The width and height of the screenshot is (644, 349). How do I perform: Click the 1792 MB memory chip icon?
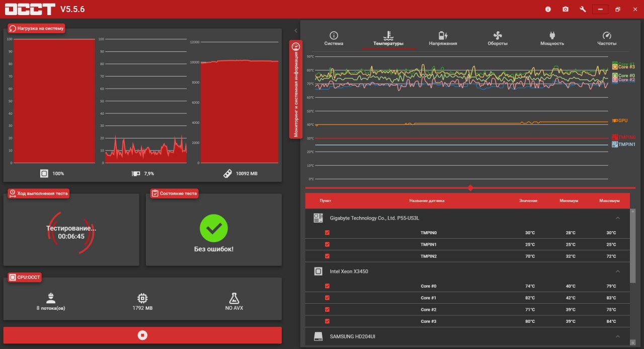tap(142, 297)
